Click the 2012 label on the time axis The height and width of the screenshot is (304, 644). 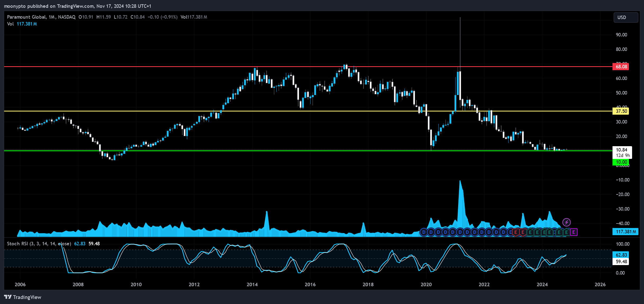click(x=194, y=284)
